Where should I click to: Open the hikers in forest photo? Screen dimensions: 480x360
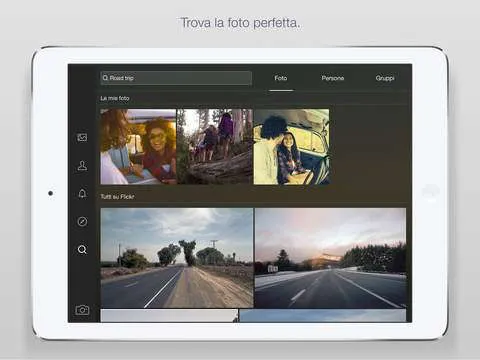tap(215, 147)
